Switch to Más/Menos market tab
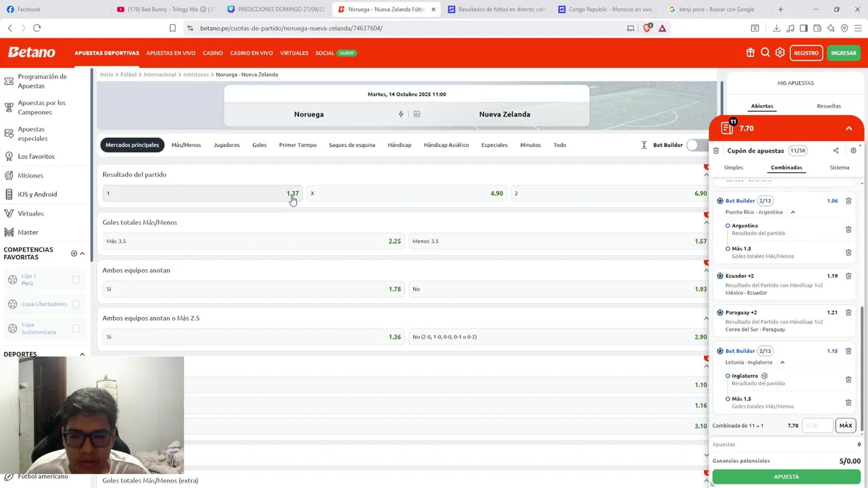Screen dimensions: 868x488 (186, 145)
